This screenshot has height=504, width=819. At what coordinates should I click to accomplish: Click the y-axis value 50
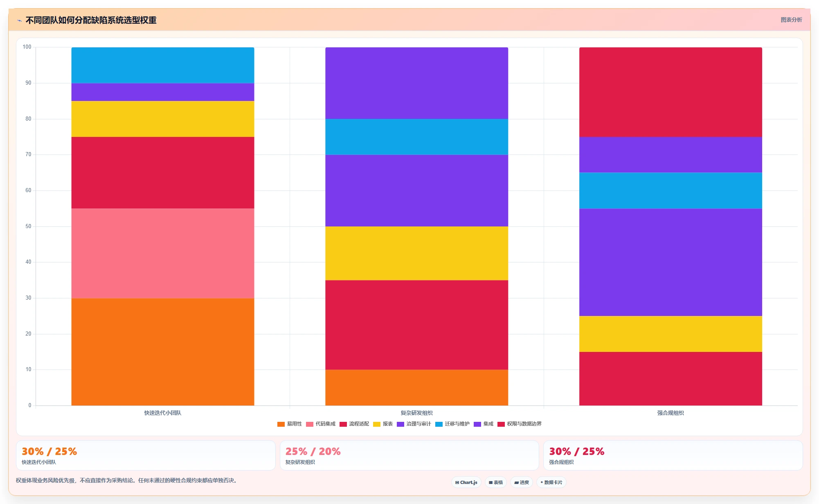(x=28, y=226)
